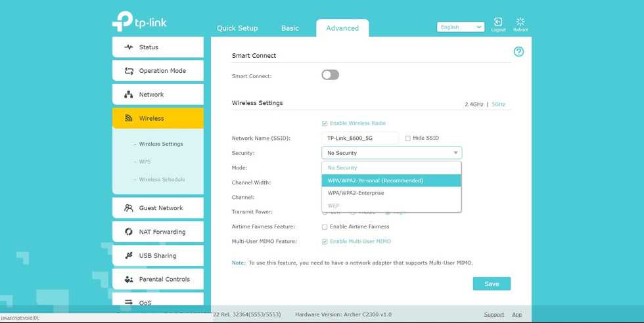Click the Logout icon

pyautogui.click(x=498, y=23)
